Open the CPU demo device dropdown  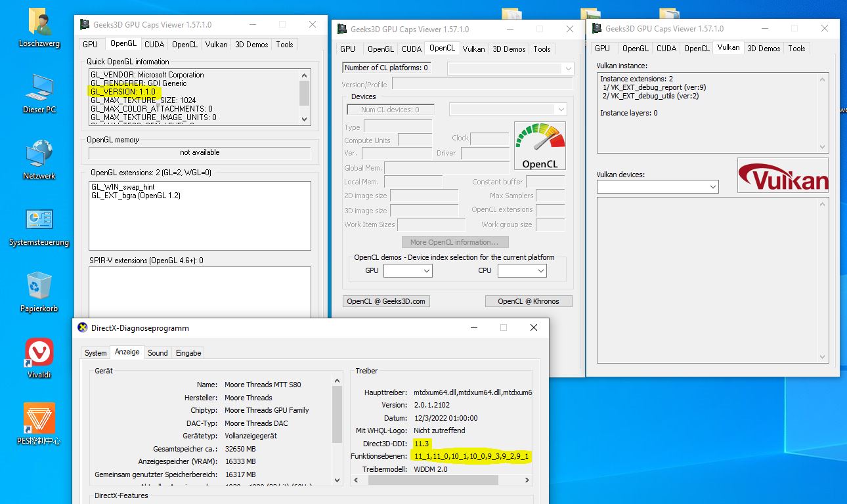[523, 270]
